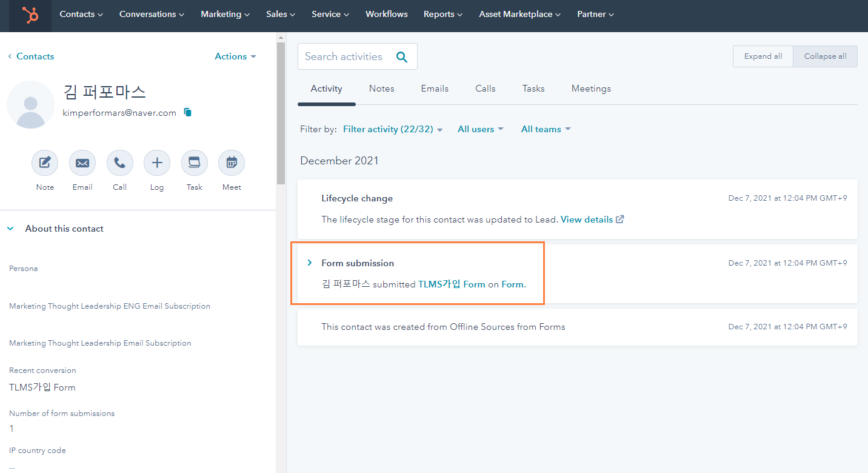The width and height of the screenshot is (868, 473).
Task: Expand the Form submission activity chevron
Action: [x=310, y=263]
